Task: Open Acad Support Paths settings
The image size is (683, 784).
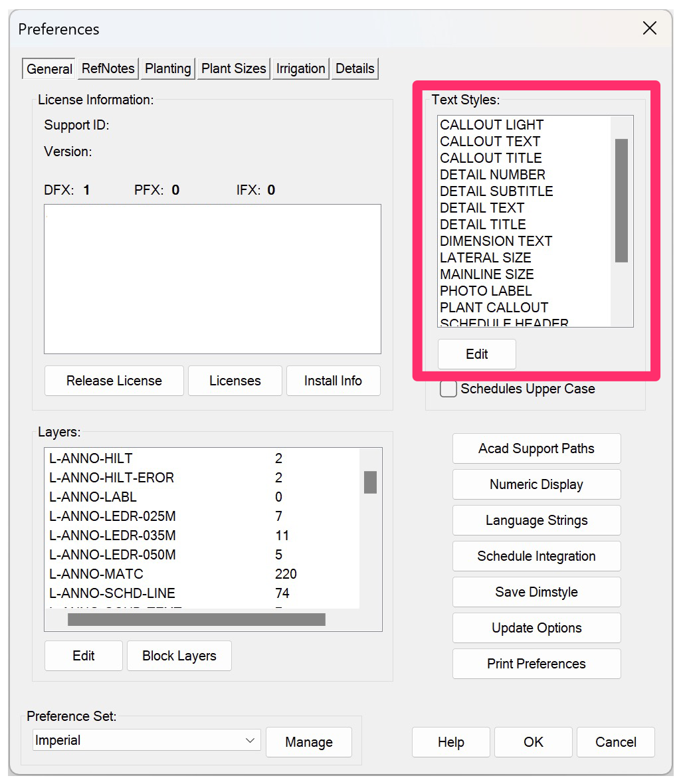Action: tap(536, 448)
